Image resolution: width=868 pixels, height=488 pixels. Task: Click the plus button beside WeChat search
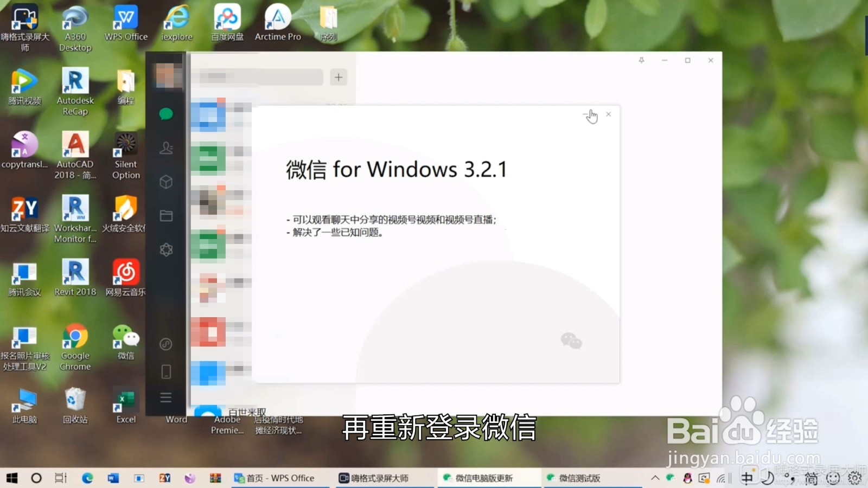coord(339,77)
